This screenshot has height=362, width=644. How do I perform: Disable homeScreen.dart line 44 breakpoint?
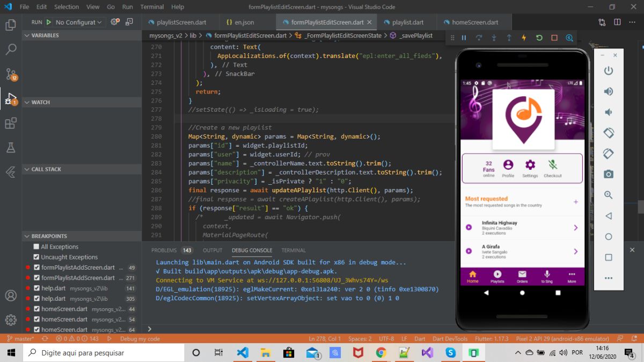36,309
